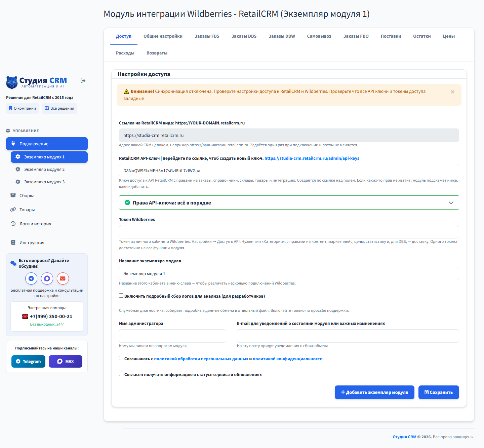Click the chat bubbles icon near Есть вопросы
Viewport: 484px width, 448px height.
point(13,263)
